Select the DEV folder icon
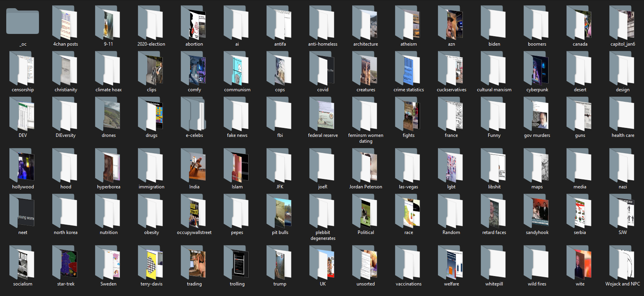Screen dimensions: 644x296 (22, 114)
